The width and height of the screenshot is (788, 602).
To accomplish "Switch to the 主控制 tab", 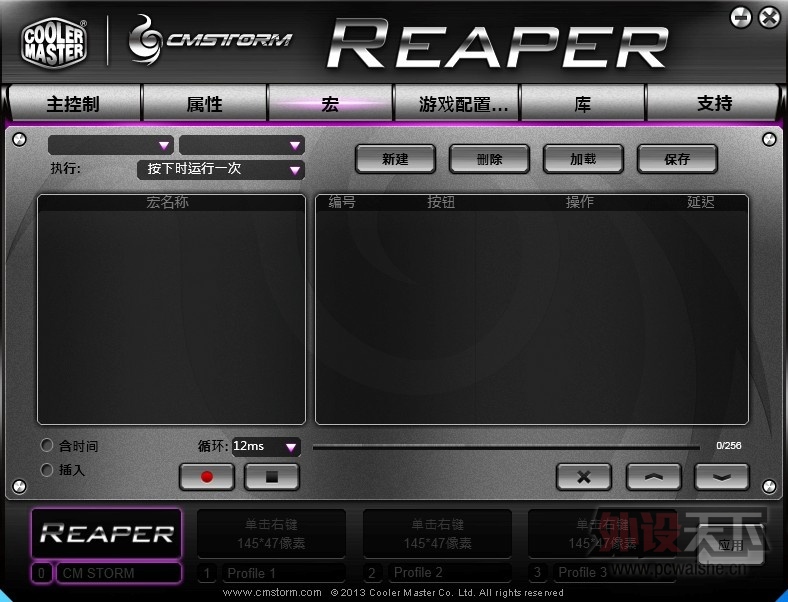I will point(74,104).
